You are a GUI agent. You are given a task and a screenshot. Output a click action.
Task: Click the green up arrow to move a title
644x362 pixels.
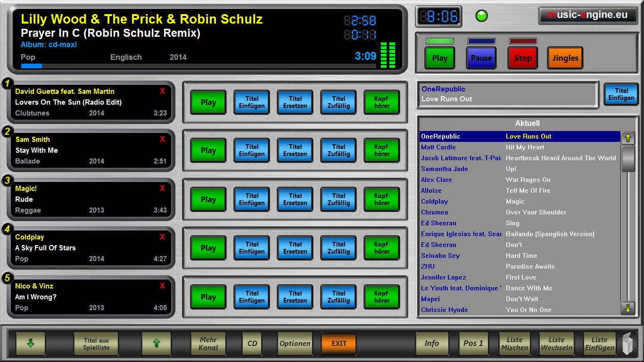pos(156,344)
